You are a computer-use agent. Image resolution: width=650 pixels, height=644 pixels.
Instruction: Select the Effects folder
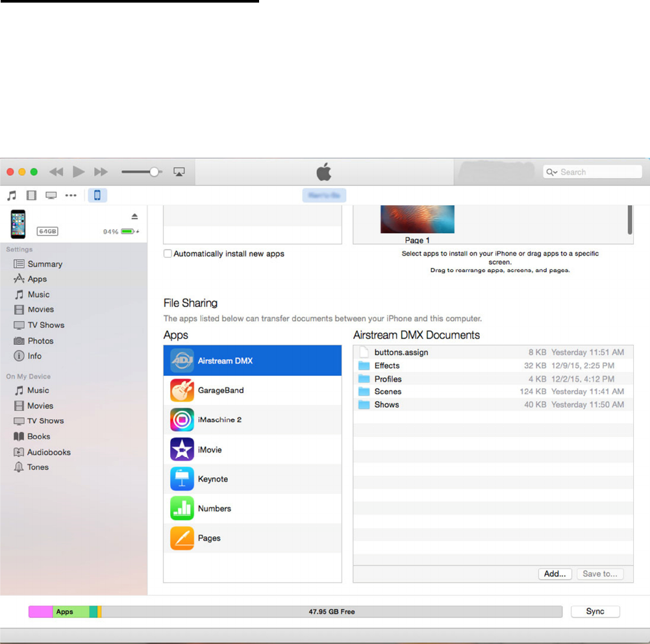click(x=493, y=365)
